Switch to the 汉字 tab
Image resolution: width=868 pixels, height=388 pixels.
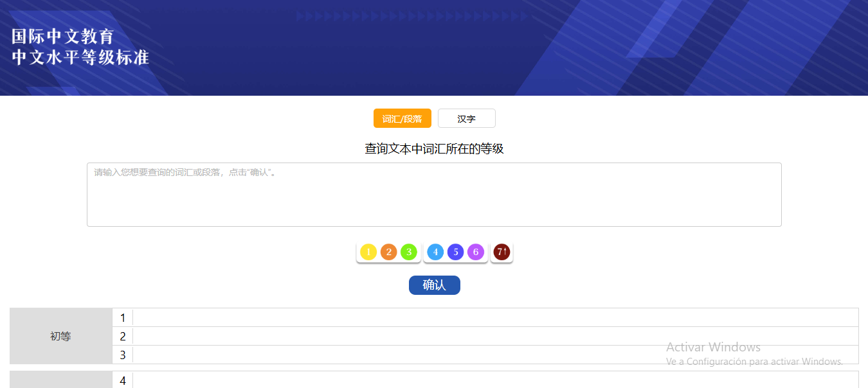coord(467,118)
